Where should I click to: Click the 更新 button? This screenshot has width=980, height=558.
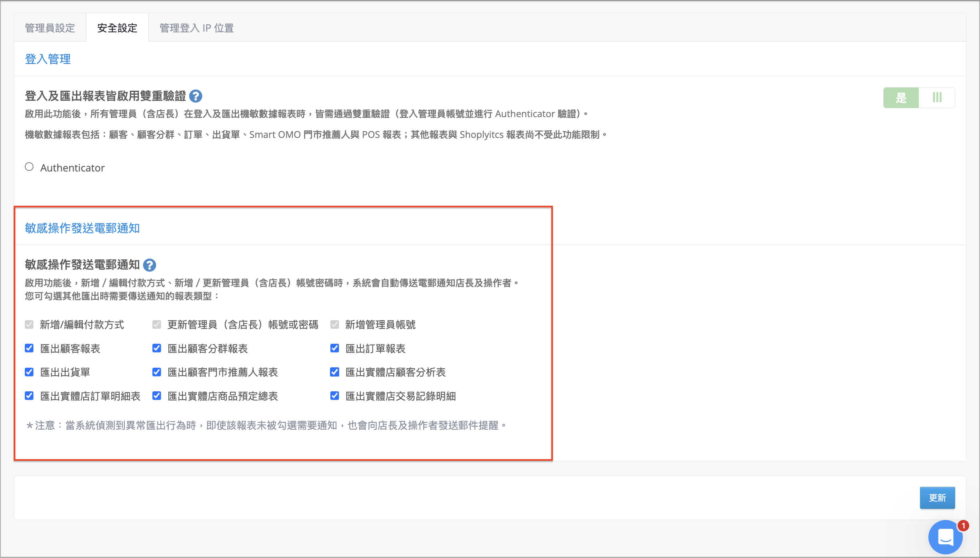[x=937, y=498]
